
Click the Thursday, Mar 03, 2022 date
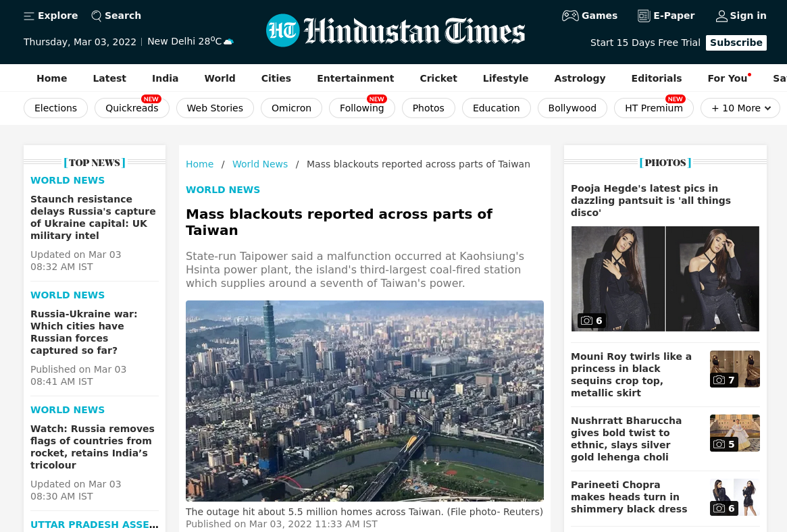tap(80, 42)
